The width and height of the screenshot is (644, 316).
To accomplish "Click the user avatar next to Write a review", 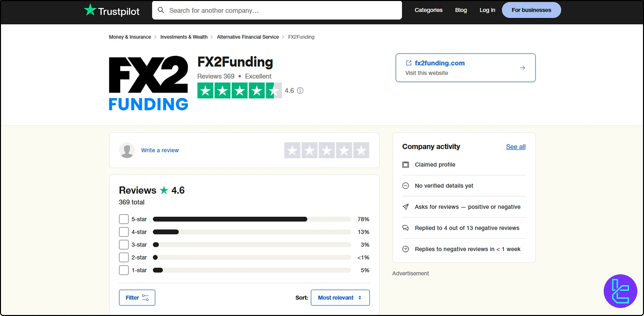I will point(127,150).
